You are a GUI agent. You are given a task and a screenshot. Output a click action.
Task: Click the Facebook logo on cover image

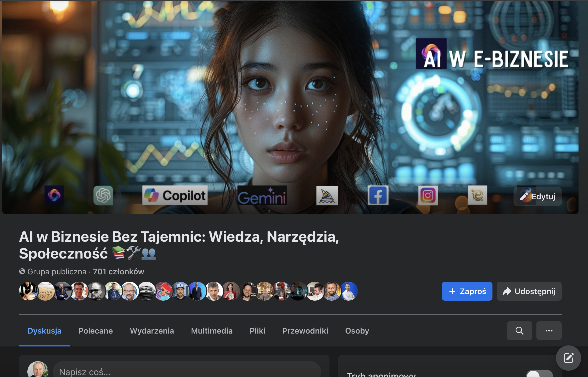pyautogui.click(x=378, y=195)
